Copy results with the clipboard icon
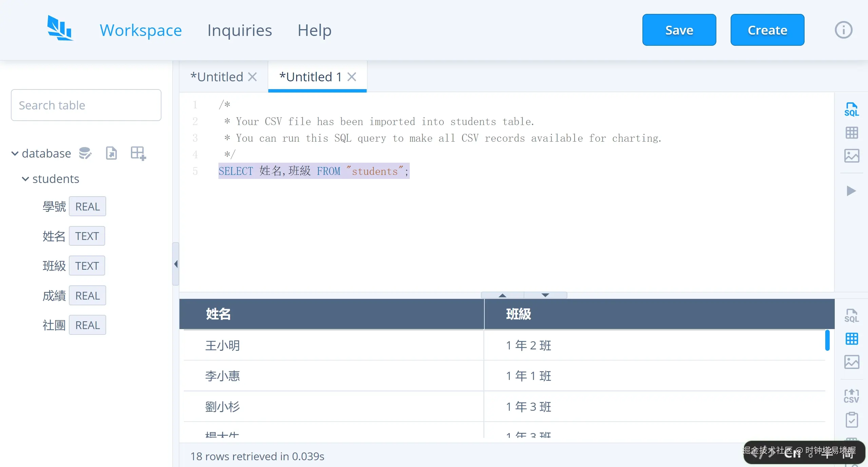The height and width of the screenshot is (467, 868). (x=851, y=420)
